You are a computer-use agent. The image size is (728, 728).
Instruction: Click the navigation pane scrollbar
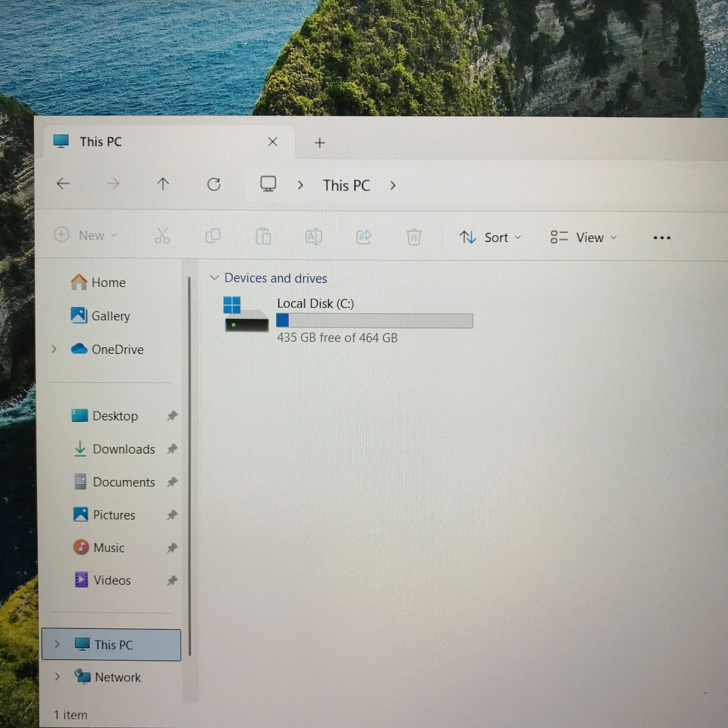coord(189,466)
